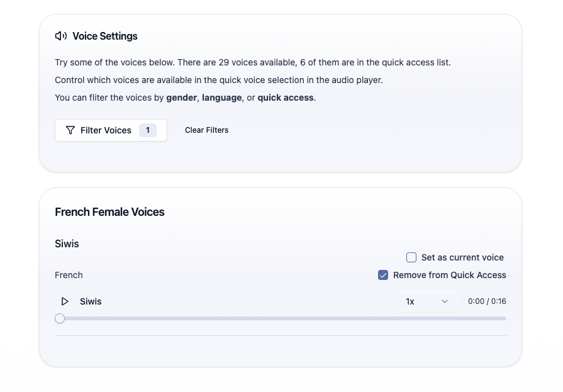Click the French Female Voices heading
The image size is (563, 392).
click(x=109, y=212)
